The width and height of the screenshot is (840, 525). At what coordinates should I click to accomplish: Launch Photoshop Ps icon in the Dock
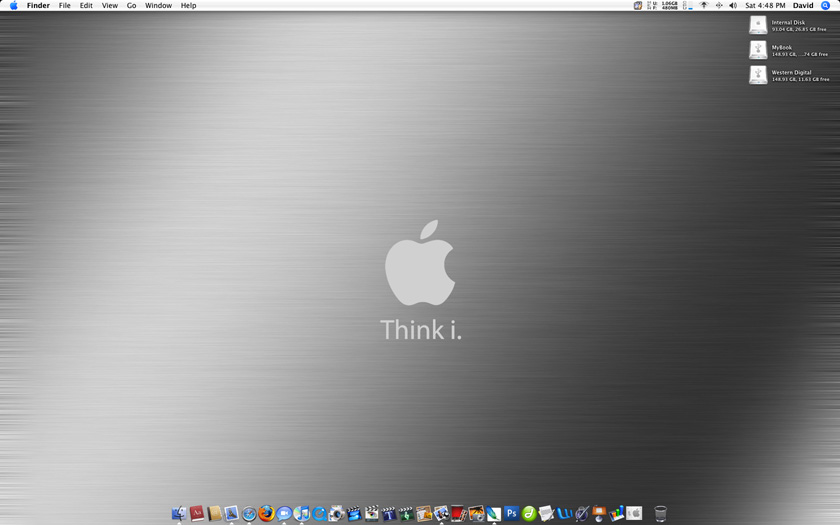(x=511, y=514)
